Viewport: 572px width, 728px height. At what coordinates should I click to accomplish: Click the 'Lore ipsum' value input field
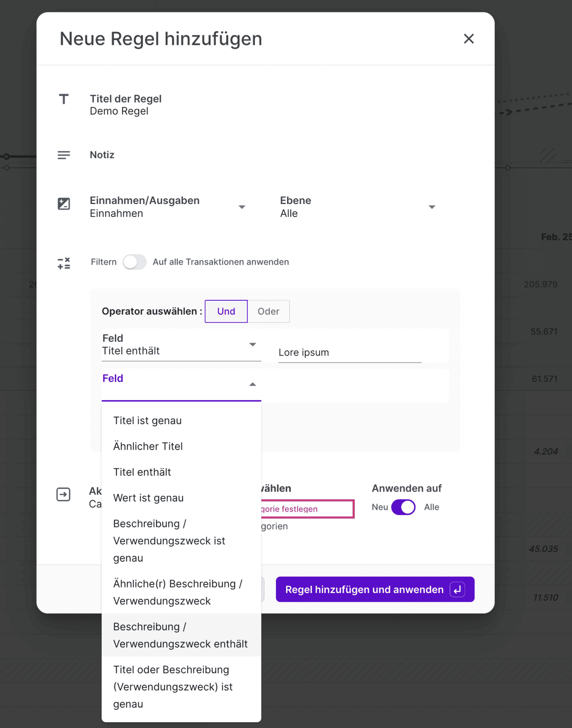click(x=349, y=353)
